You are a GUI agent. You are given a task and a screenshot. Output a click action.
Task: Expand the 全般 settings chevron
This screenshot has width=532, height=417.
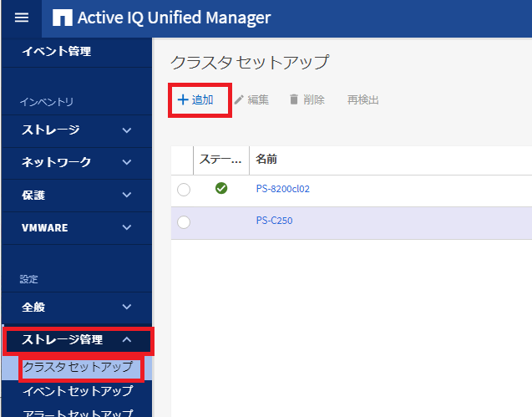(x=127, y=307)
